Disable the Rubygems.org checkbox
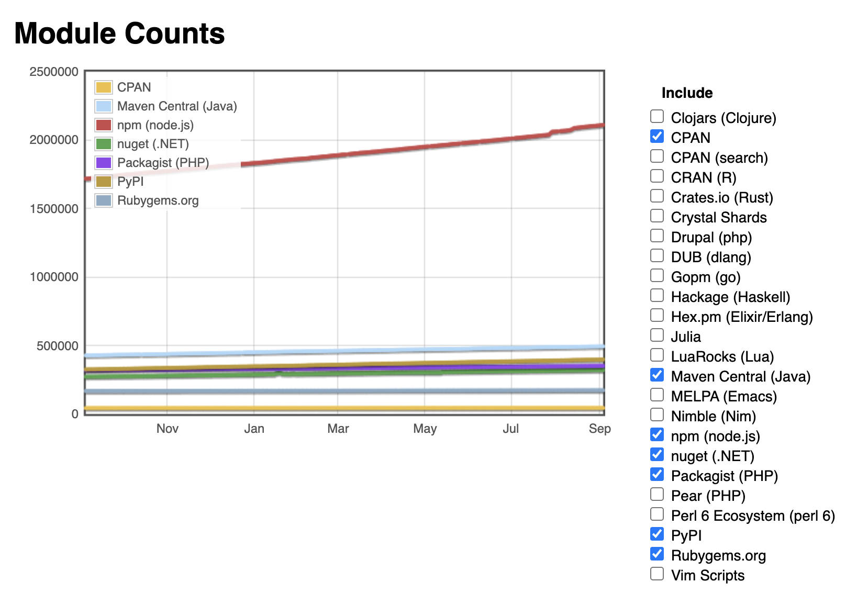Image resolution: width=868 pixels, height=605 pixels. click(657, 554)
